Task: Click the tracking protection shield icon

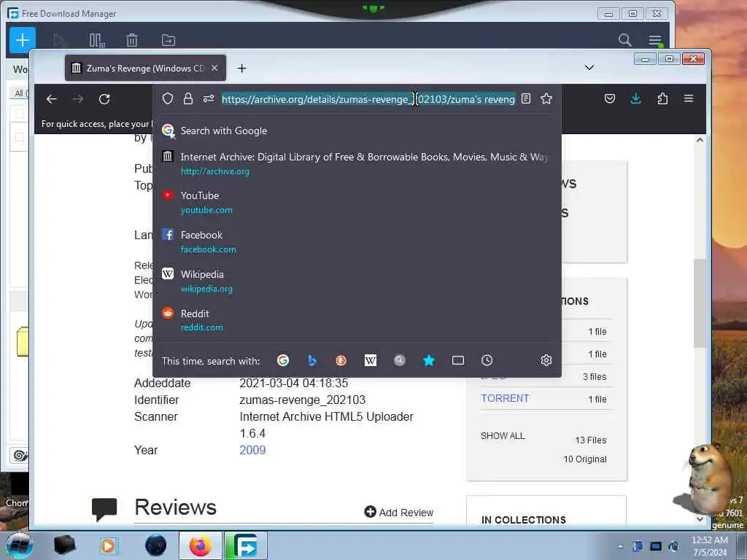Action: (168, 98)
